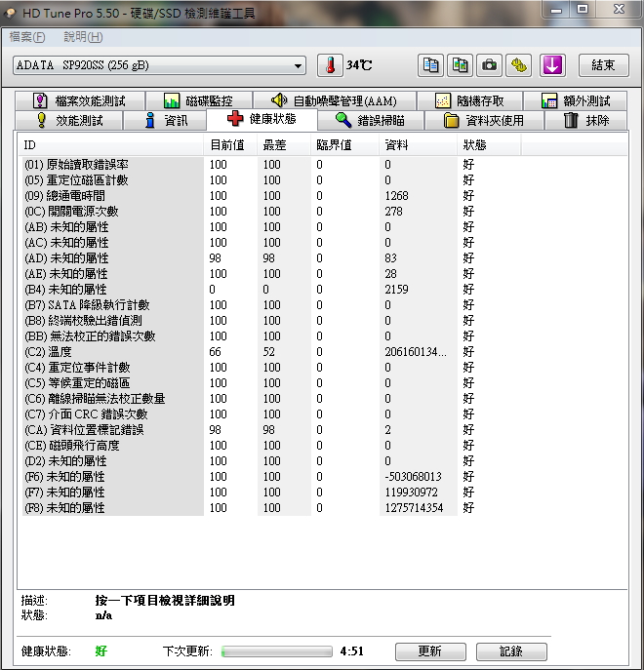644x670 pixels.
Task: Switch to the 自動噪聲管理(AAM) tab
Action: tap(335, 100)
